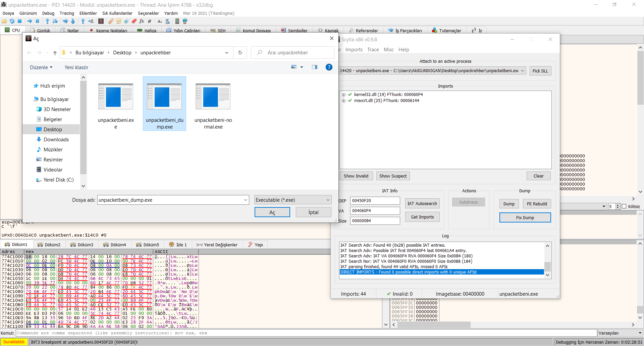The image size is (644, 346).
Task: Click the red Bookmarks icon
Action: click(134, 21)
